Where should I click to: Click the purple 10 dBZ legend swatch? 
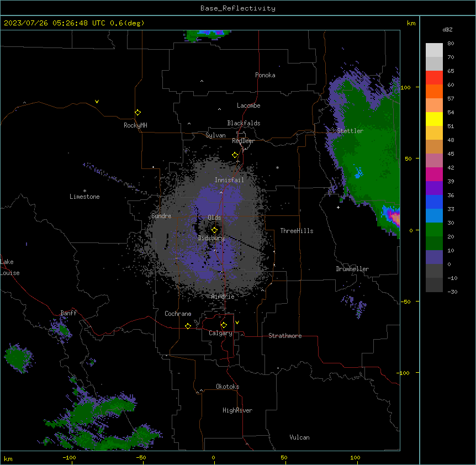click(x=434, y=257)
